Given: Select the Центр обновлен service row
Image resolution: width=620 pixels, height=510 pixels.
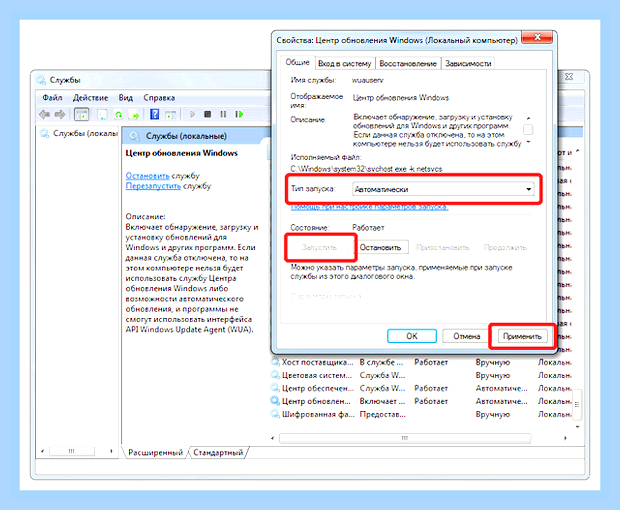Looking at the screenshot, I should click(x=421, y=401).
